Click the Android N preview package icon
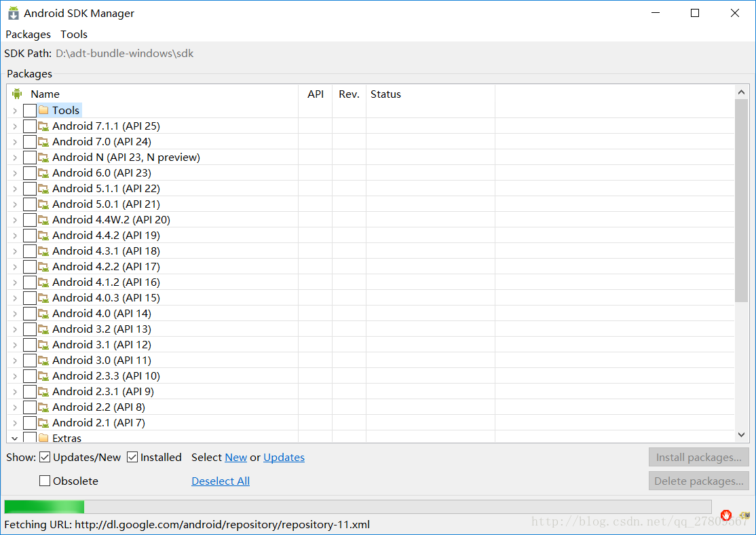Viewport: 756px width, 535px height. click(x=43, y=158)
